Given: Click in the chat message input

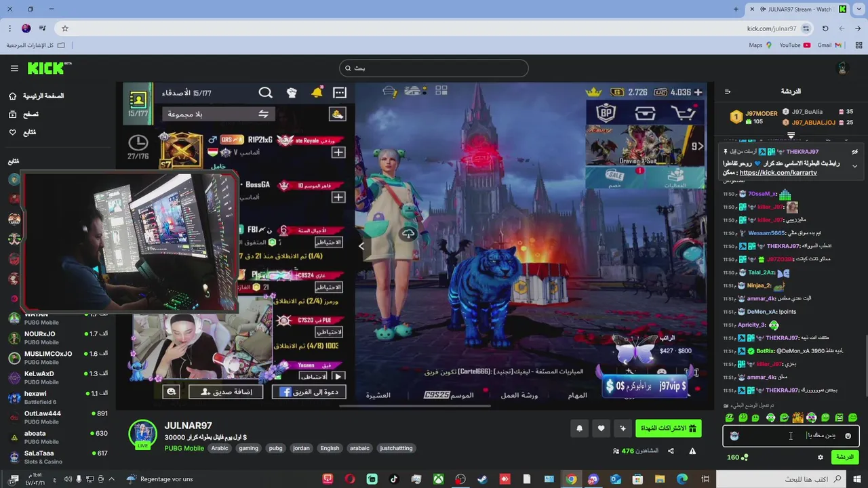Looking at the screenshot, I should (x=791, y=436).
